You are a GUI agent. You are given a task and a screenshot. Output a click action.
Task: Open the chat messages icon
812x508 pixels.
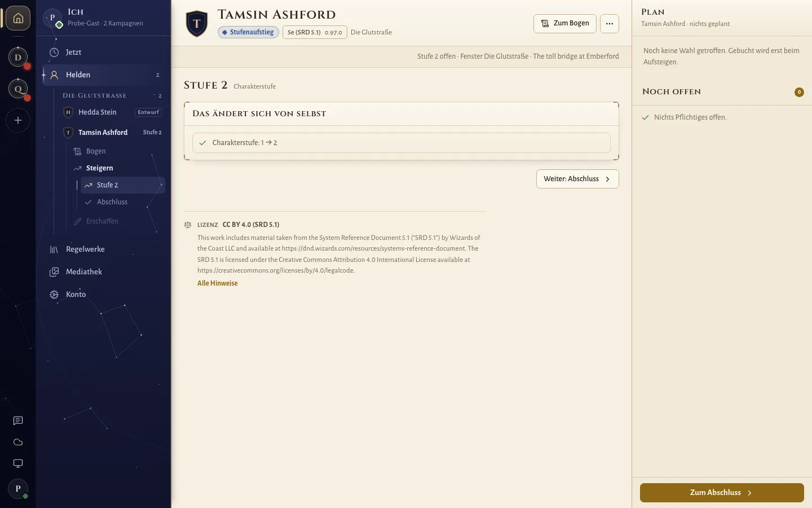click(18, 421)
